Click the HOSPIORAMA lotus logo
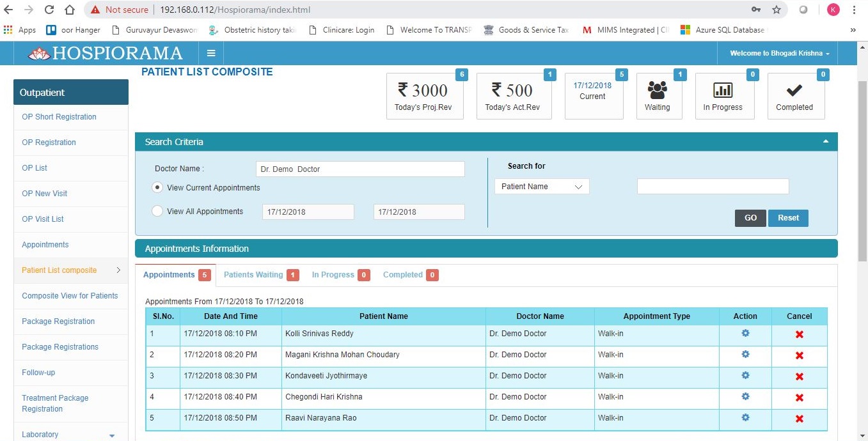Screen dimensions: 868x441 click(x=40, y=53)
